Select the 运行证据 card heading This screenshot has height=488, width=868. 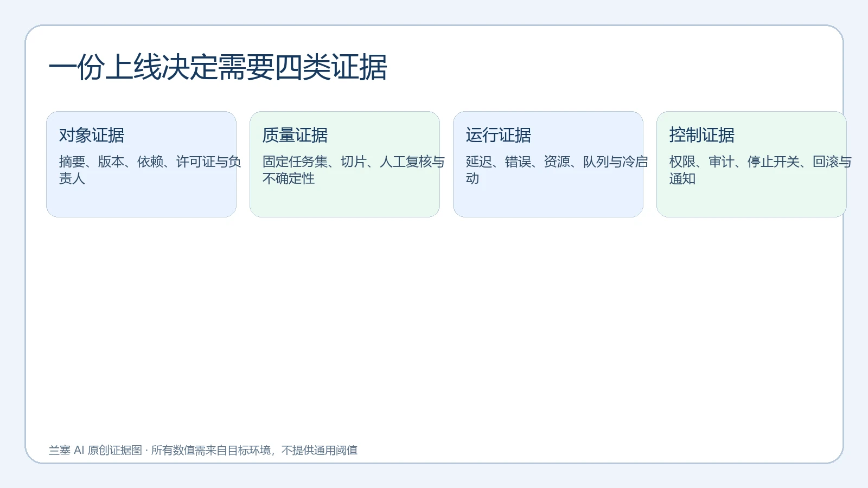(x=499, y=135)
